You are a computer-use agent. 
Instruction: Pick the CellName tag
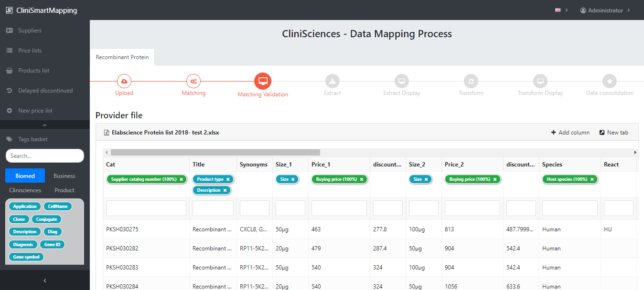[58, 207]
